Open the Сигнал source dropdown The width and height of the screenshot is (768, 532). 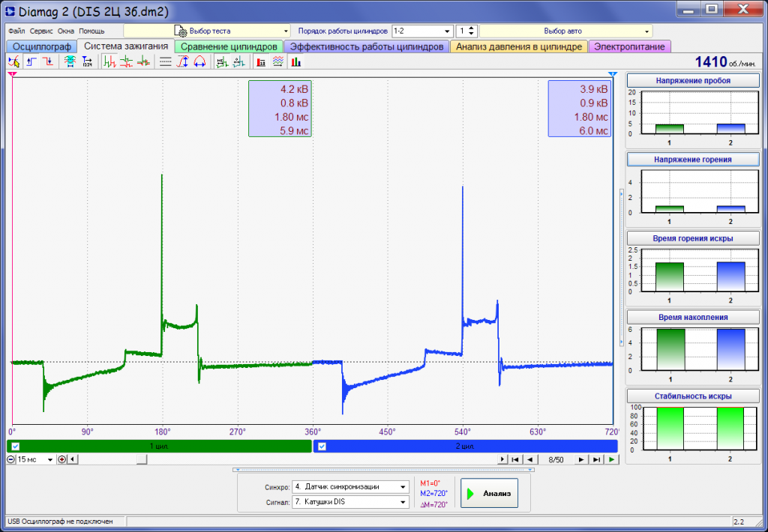coord(350,502)
